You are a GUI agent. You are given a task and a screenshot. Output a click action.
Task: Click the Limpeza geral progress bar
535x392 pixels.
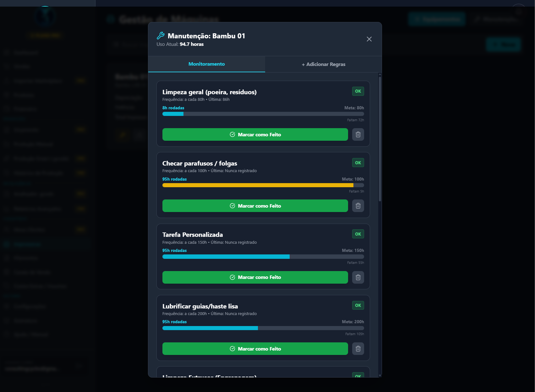pyautogui.click(x=263, y=114)
